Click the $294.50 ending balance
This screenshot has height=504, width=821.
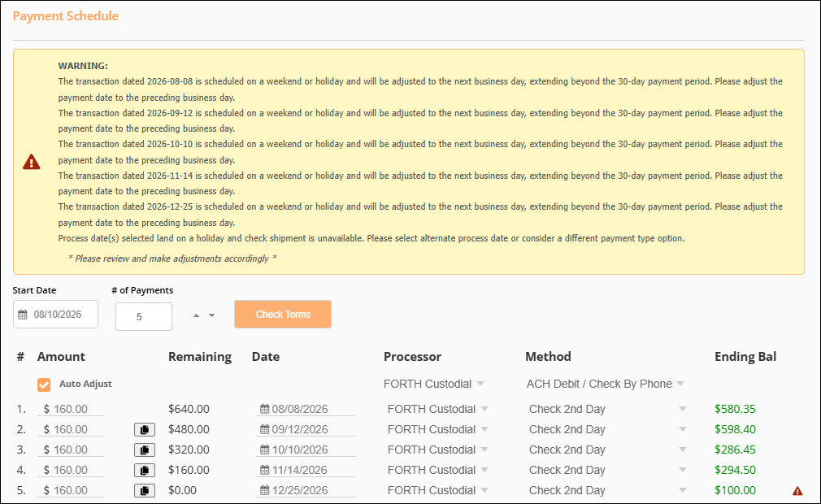pos(735,470)
